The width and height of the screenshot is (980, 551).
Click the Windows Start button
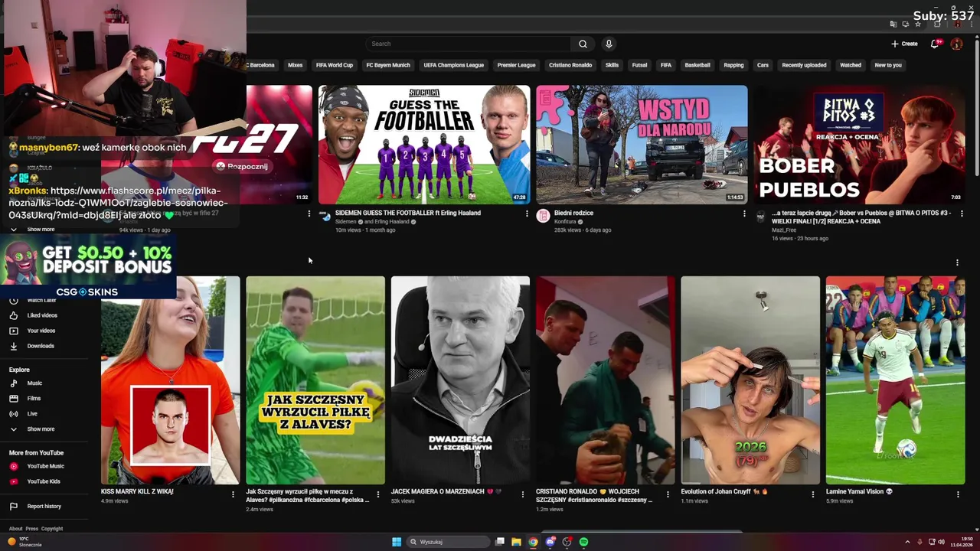point(397,542)
